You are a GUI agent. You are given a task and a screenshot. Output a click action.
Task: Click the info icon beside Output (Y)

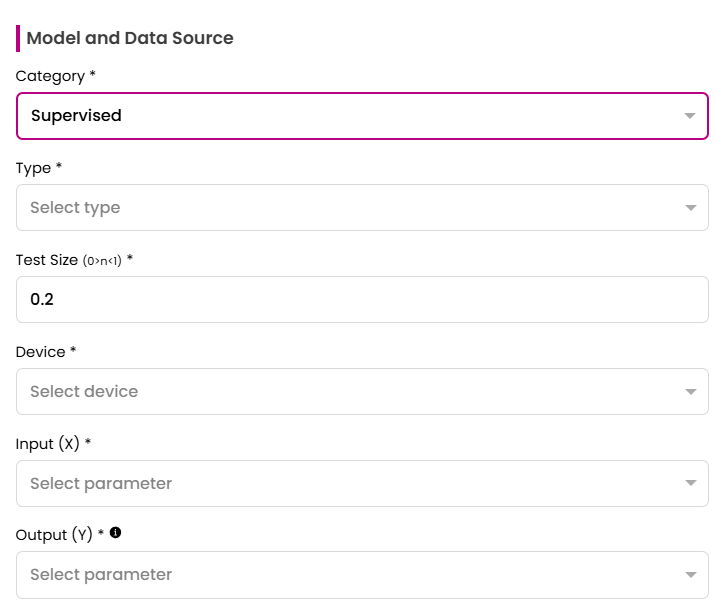(x=115, y=533)
